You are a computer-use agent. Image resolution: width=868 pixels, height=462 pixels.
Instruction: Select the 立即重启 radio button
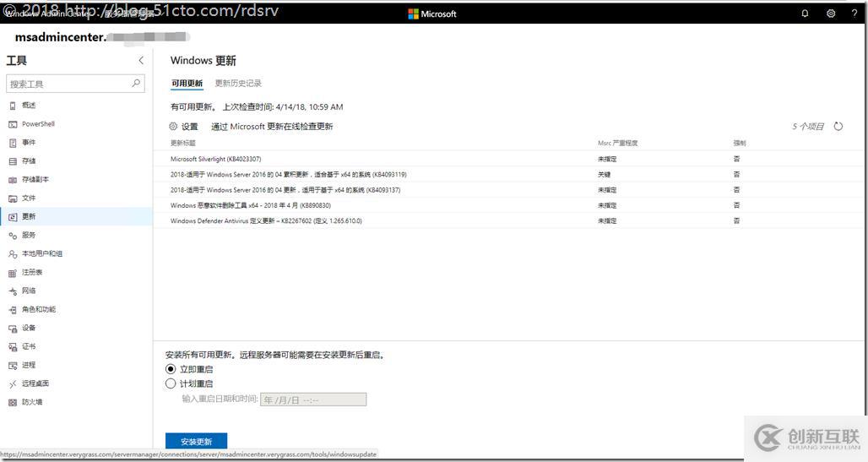(x=171, y=369)
